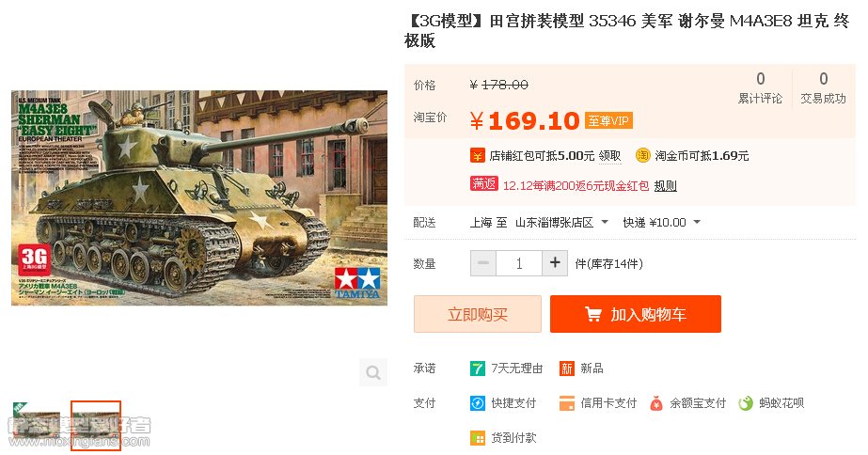
Task: Click the 信用卡支付 card icon
Action: (x=566, y=403)
